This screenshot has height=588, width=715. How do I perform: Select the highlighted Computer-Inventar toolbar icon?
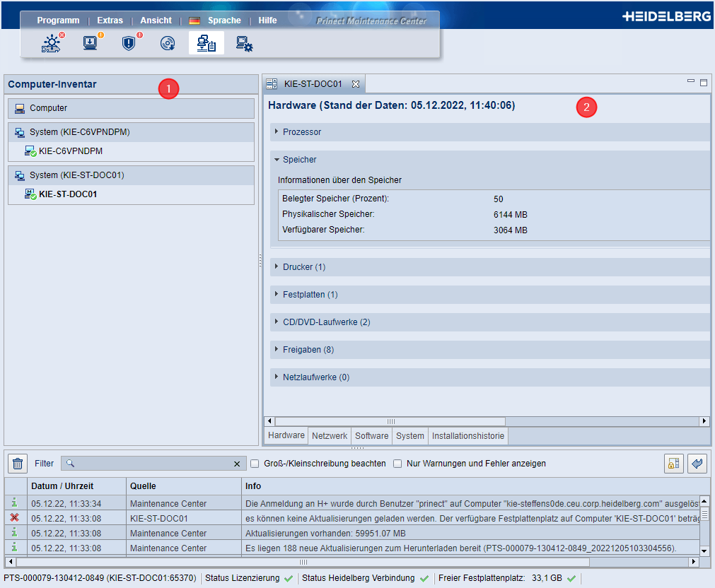pyautogui.click(x=206, y=43)
